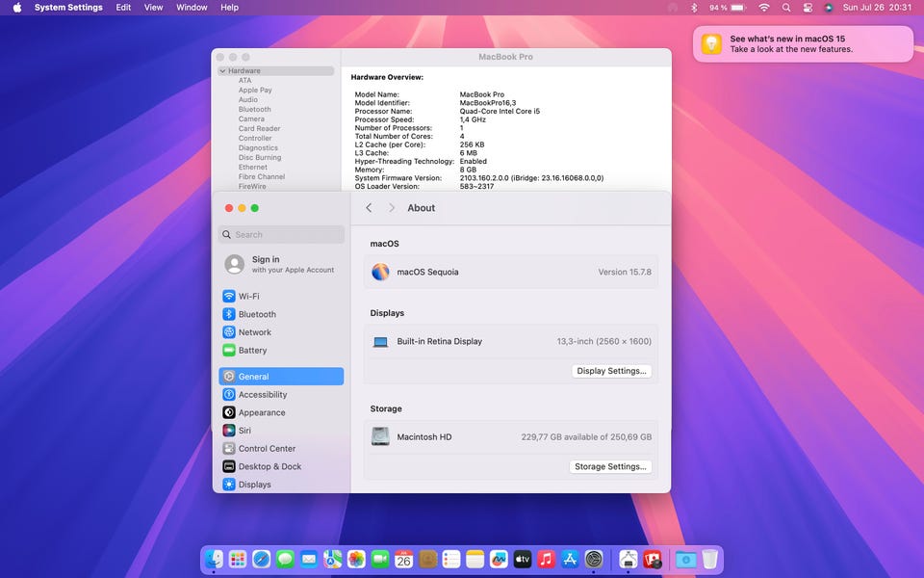
Task: Select Wi-Fi in settings sidebar
Action: [281, 296]
